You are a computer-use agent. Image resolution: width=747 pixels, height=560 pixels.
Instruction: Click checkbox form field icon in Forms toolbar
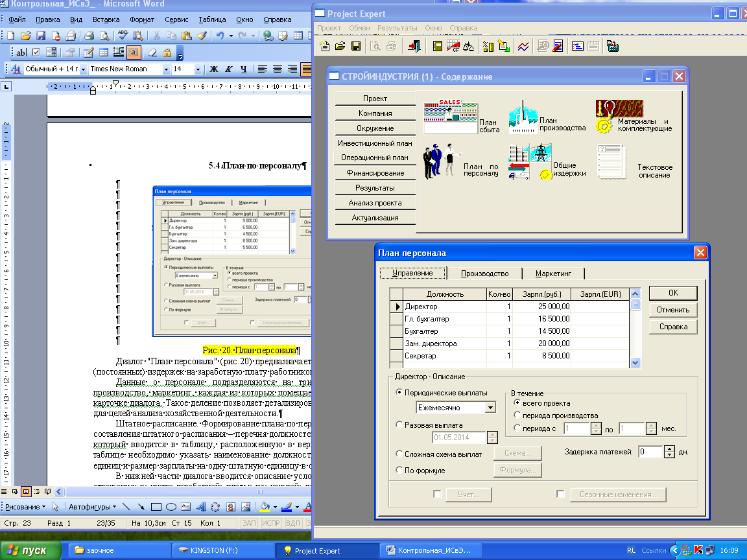(x=36, y=52)
